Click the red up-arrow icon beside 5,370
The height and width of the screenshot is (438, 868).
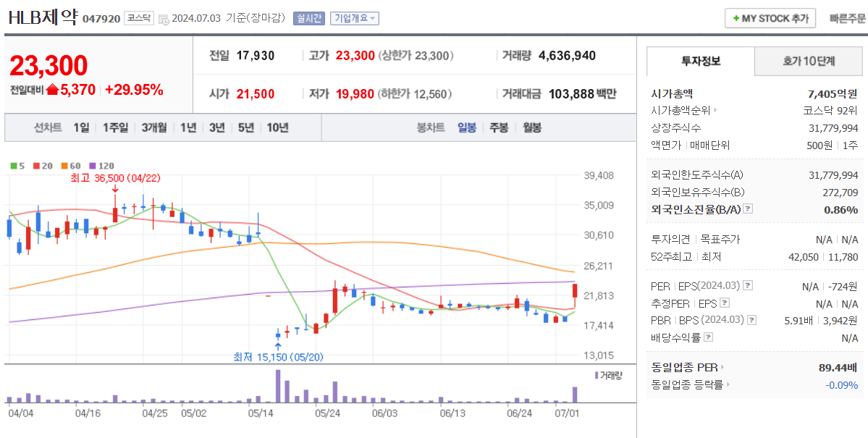[x=53, y=90]
